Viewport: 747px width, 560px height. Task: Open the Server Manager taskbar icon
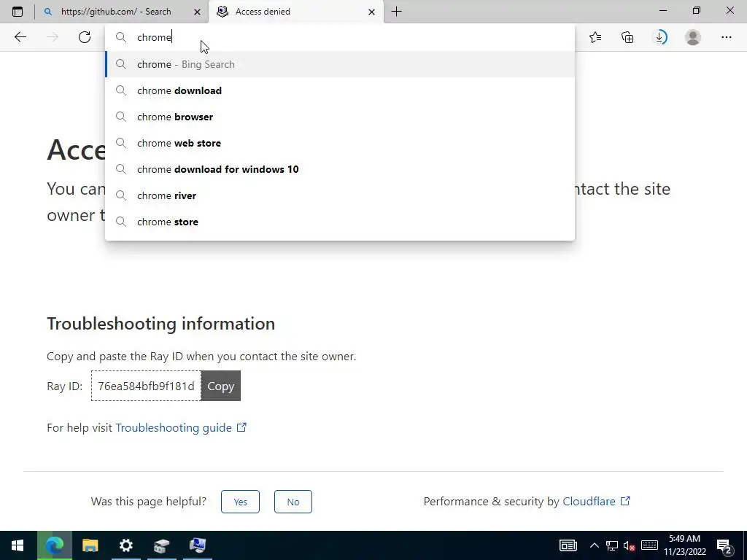161,545
